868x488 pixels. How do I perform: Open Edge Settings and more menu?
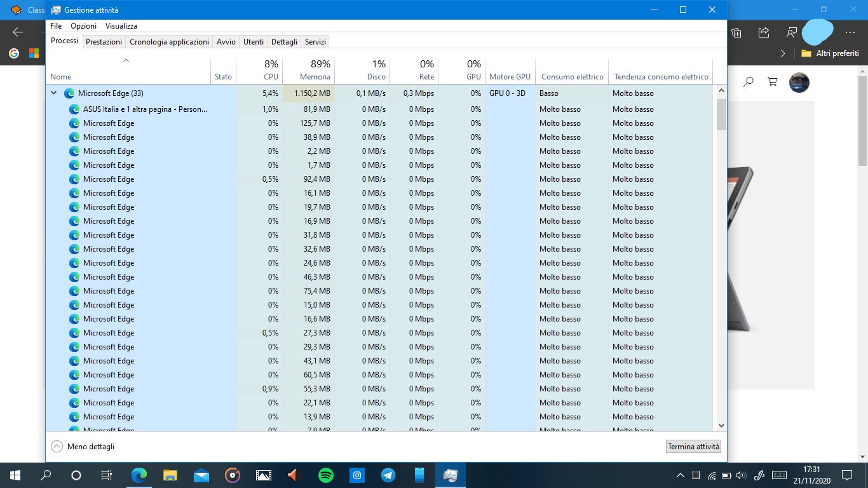click(x=850, y=32)
